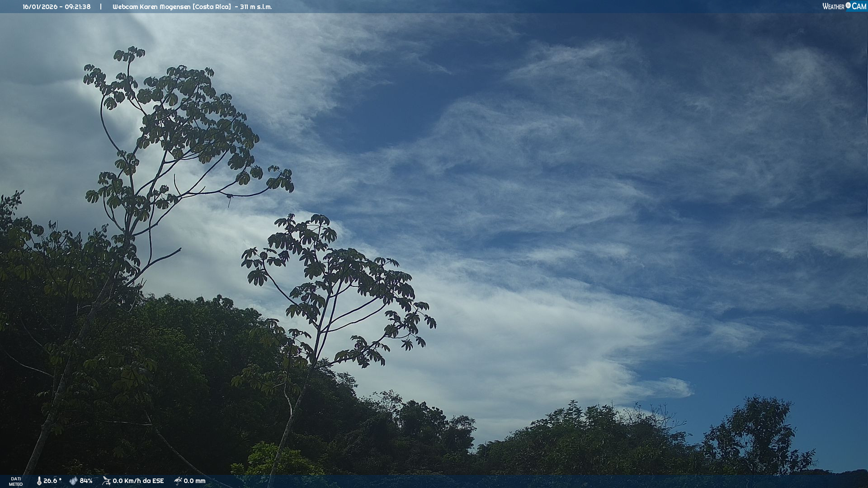Click the vertical separator in the header
The image size is (868, 488).
[x=101, y=7]
